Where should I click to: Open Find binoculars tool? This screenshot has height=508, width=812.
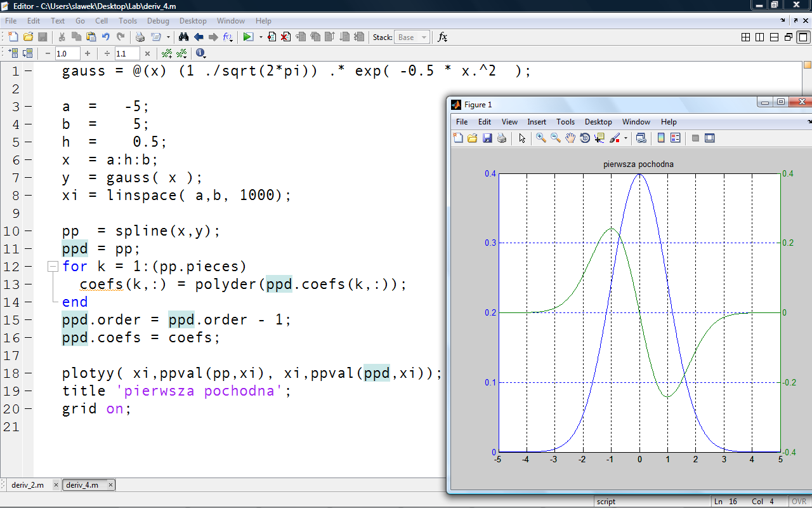(x=184, y=37)
